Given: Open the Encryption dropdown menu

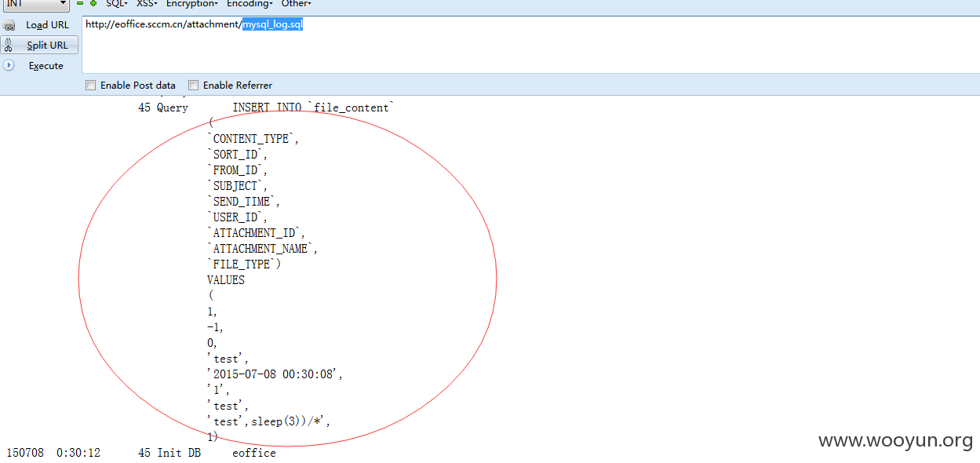Looking at the screenshot, I should click(192, 3).
